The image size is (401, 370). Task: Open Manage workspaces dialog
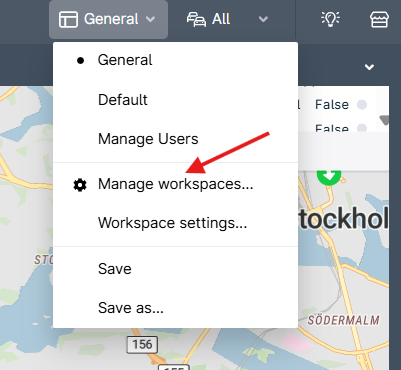pyautogui.click(x=175, y=184)
